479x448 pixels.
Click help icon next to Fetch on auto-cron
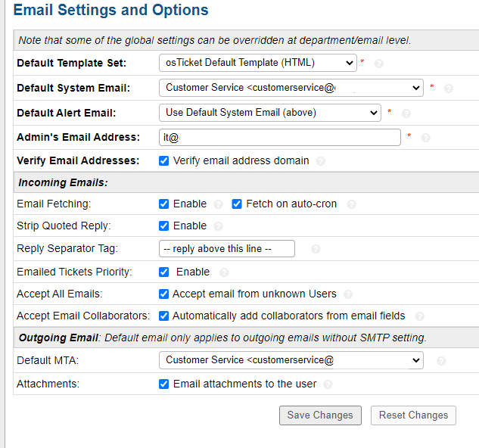tap(351, 204)
